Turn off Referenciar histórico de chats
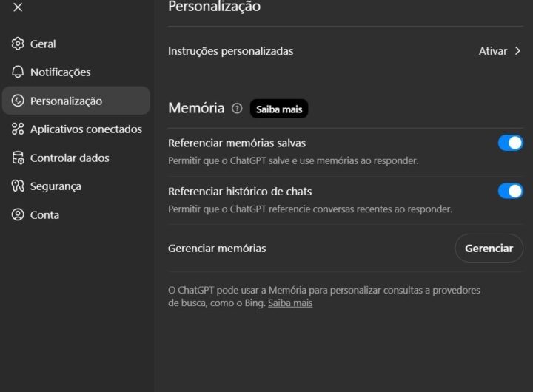This screenshot has width=533, height=392. pos(510,191)
